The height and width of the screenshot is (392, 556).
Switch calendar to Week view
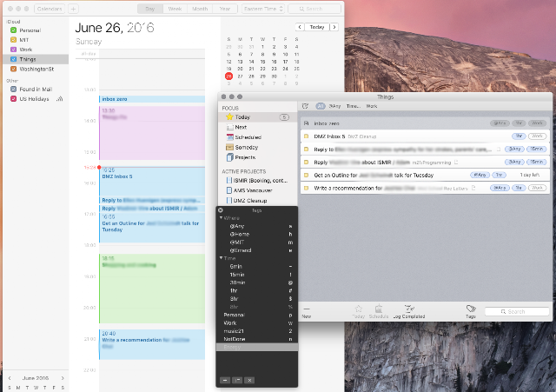pyautogui.click(x=175, y=9)
